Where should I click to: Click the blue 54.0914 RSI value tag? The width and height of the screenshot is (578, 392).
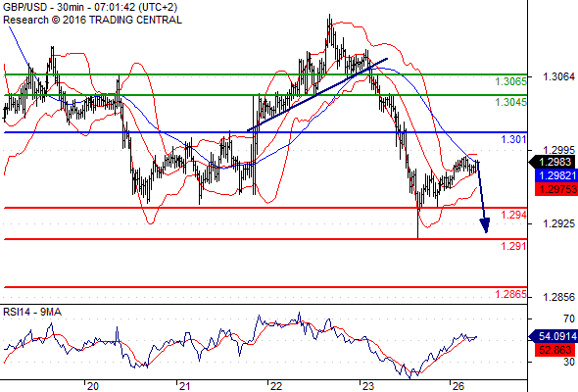554,336
